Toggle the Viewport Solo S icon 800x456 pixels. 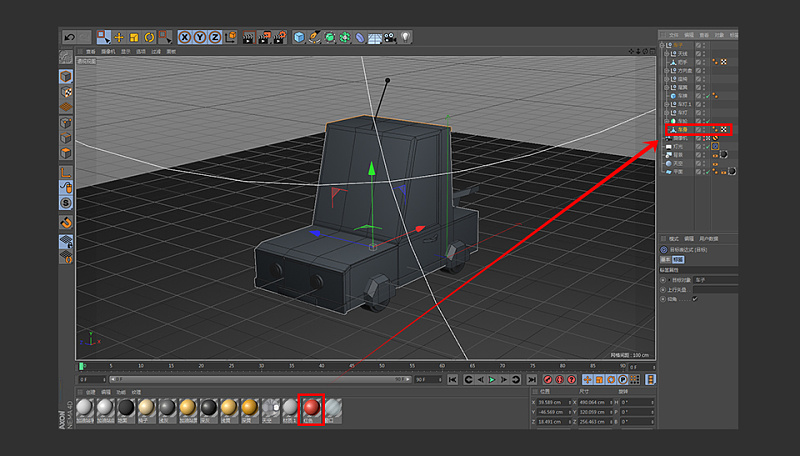coord(66,203)
